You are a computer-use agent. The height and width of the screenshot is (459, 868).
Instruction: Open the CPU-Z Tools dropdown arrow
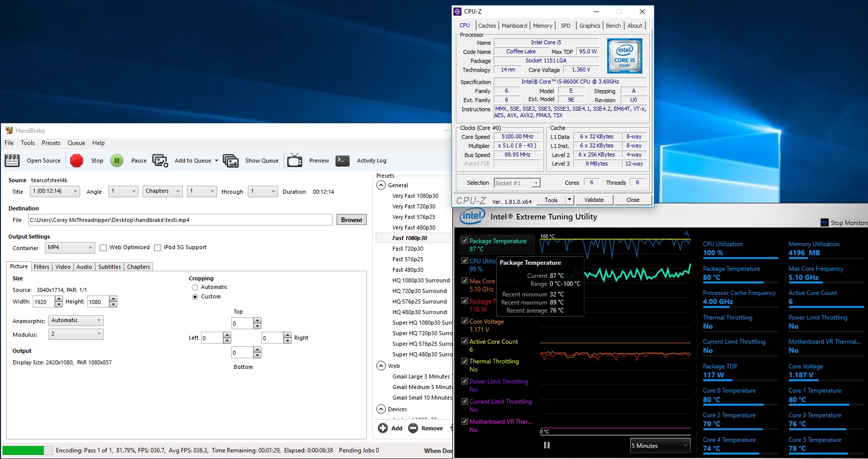(x=570, y=200)
